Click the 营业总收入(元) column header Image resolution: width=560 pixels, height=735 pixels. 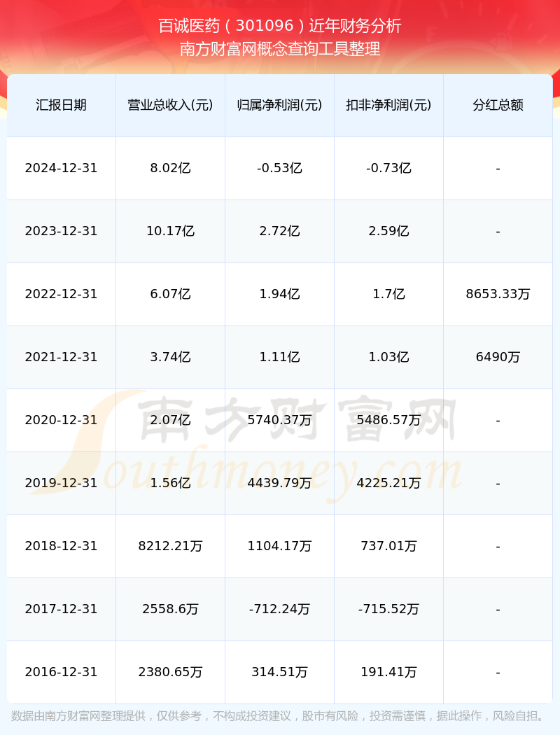point(171,105)
